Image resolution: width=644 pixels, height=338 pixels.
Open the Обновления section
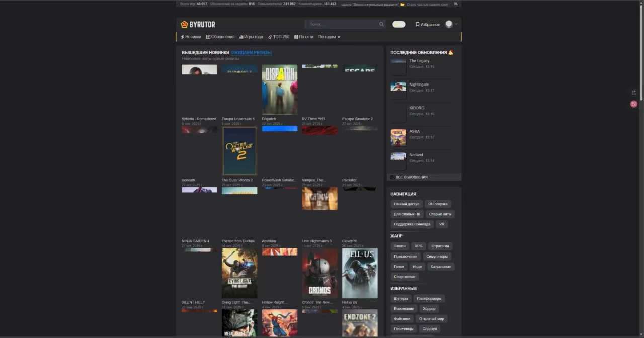[x=220, y=37]
